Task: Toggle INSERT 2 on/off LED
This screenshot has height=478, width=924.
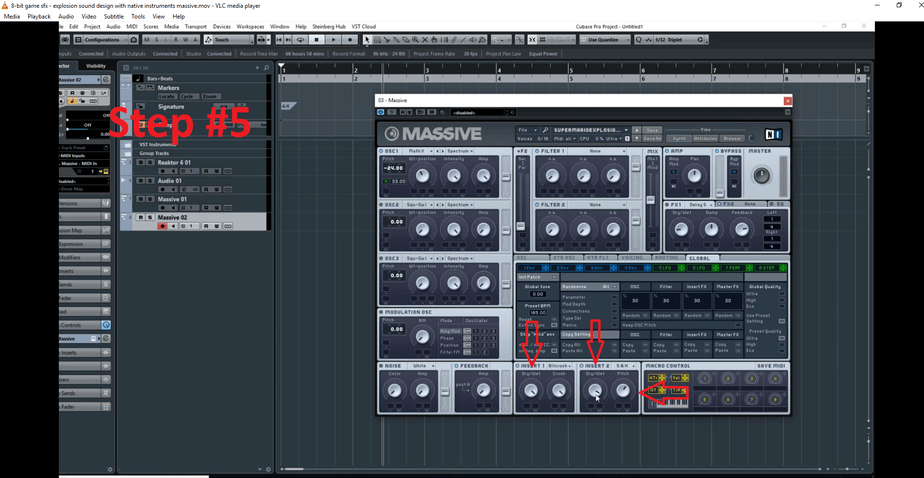Action: click(581, 366)
